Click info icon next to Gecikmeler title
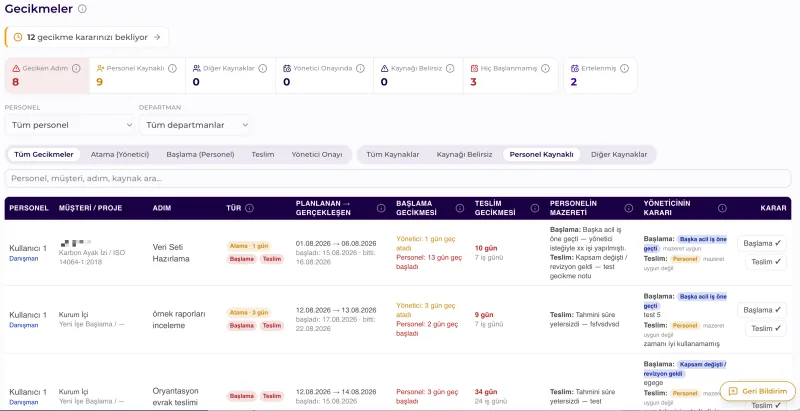Viewport: 800px width, 411px height. [82, 9]
